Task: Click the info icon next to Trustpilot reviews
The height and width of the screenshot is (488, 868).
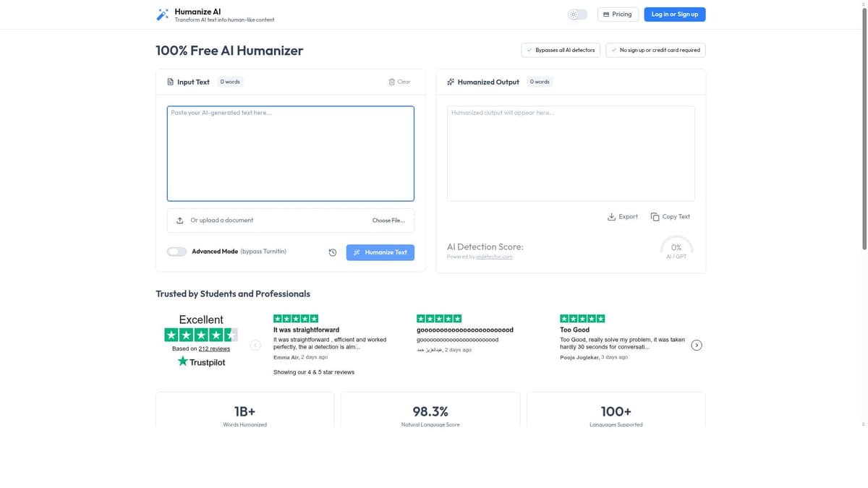Action: pyautogui.click(x=255, y=345)
